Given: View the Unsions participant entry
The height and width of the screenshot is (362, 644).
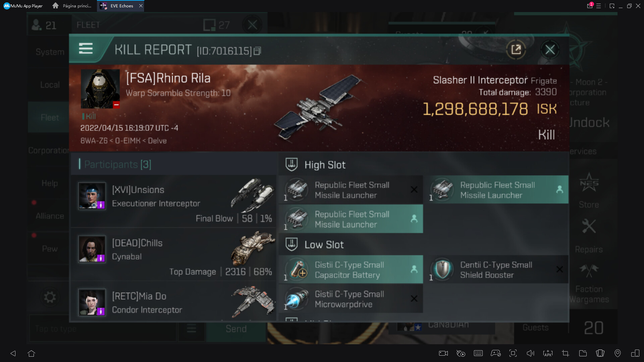Looking at the screenshot, I should click(173, 201).
